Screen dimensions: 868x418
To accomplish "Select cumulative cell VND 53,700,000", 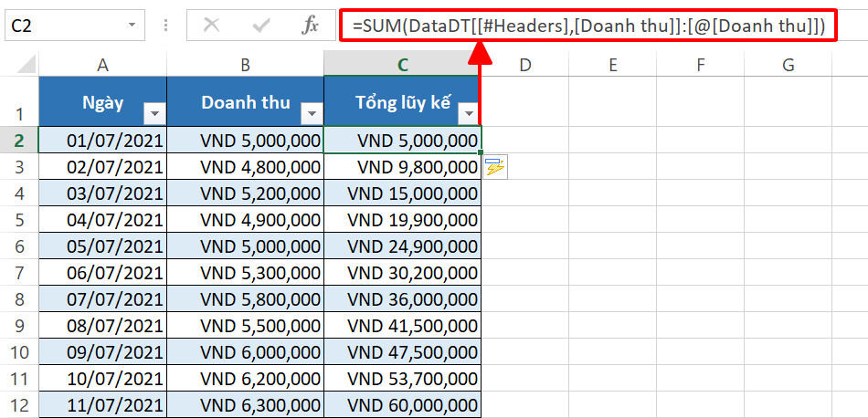I will tap(402, 379).
